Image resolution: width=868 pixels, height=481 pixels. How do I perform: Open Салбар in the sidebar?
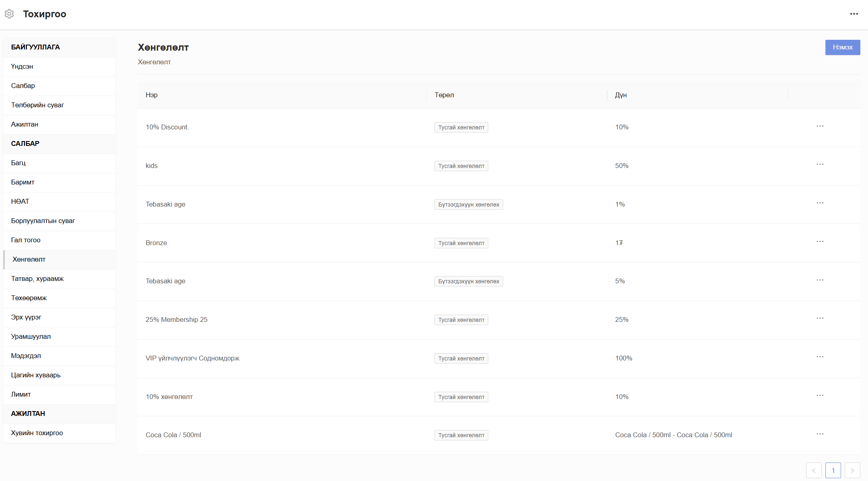point(23,86)
